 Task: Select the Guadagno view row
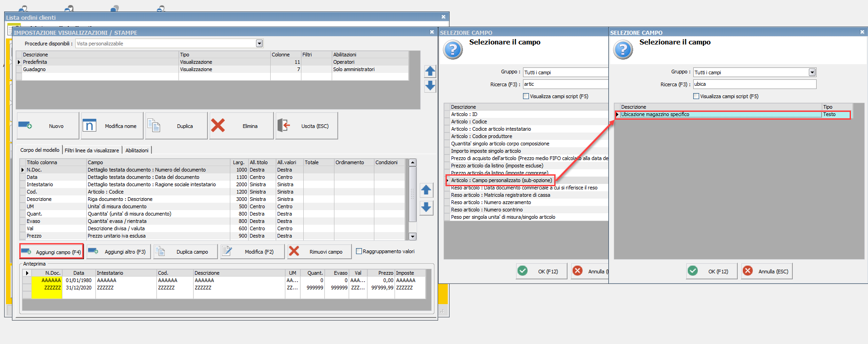[212, 69]
